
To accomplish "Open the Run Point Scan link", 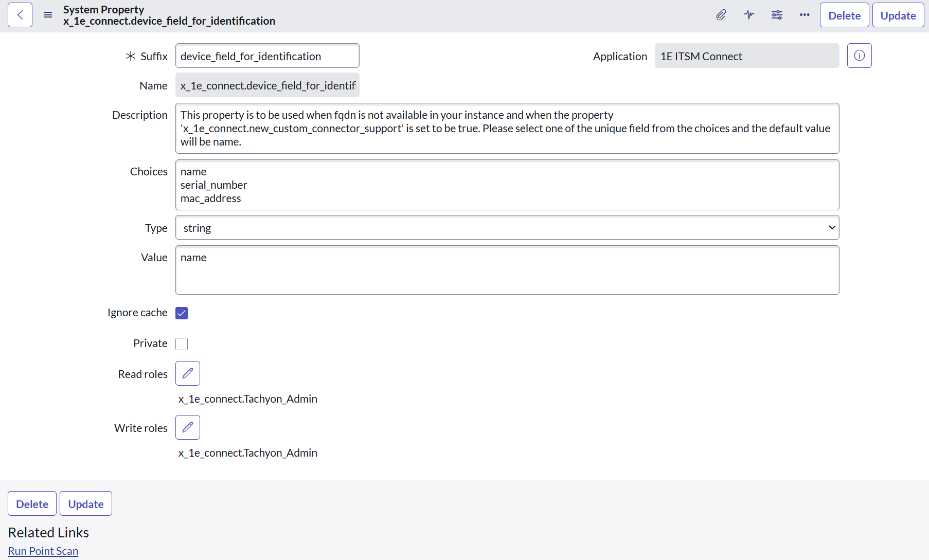I will 43,551.
